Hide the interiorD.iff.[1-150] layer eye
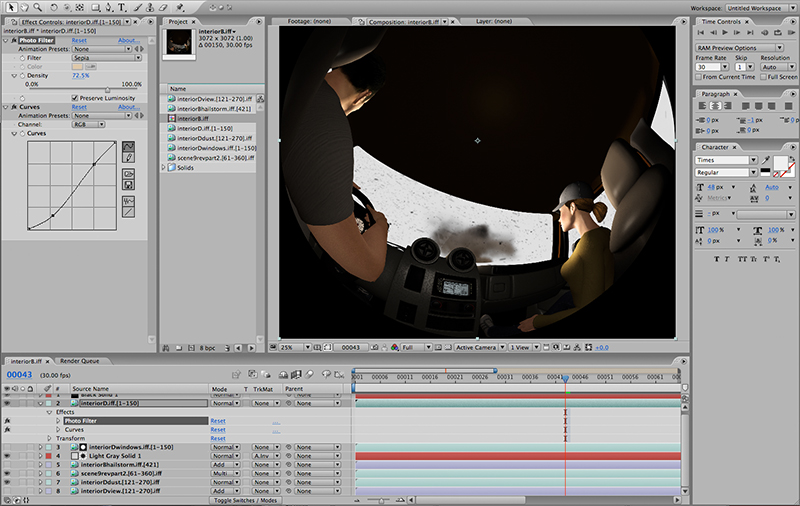Viewport: 800px width, 506px height. point(7,403)
